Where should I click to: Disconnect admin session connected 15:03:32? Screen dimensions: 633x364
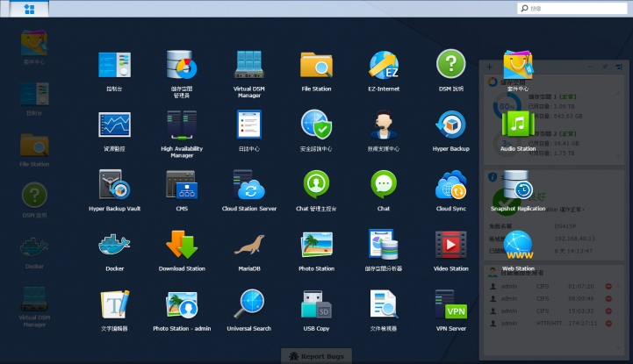(608, 311)
